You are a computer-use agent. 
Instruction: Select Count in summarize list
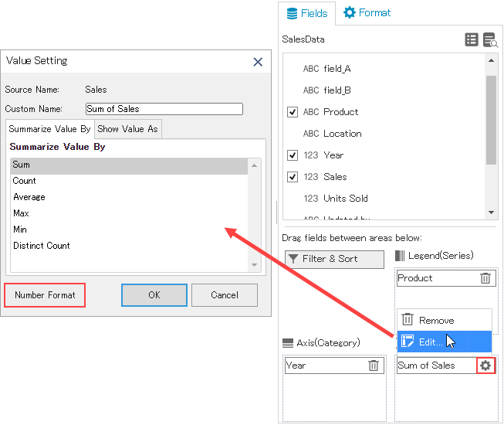[x=129, y=181]
